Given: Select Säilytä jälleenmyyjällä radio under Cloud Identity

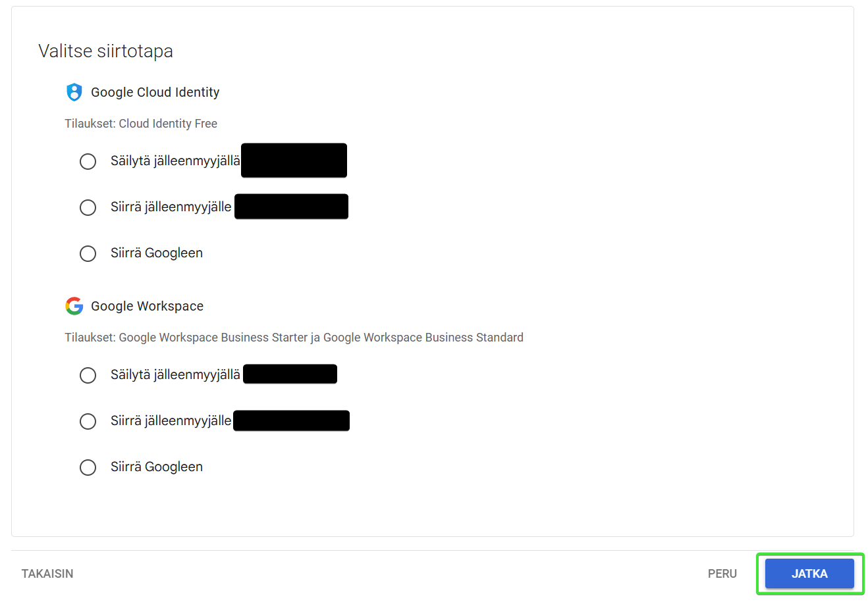Looking at the screenshot, I should tap(88, 161).
